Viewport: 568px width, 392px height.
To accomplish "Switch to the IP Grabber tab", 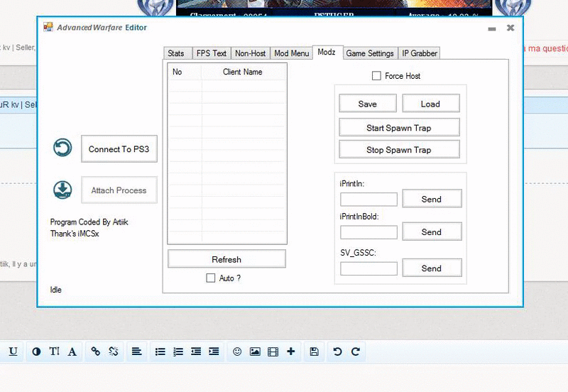I will 420,53.
